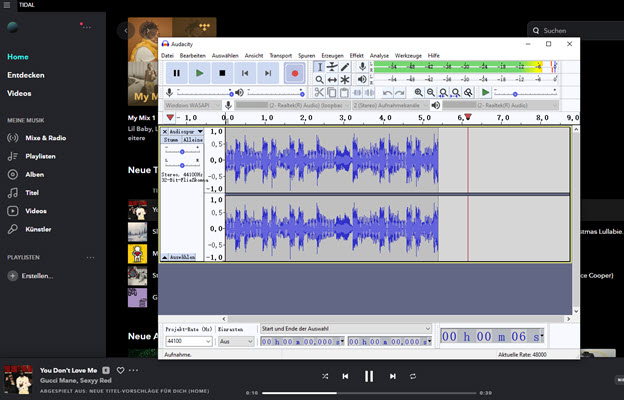Open the Analyse menu
Image resolution: width=624 pixels, height=400 pixels.
coord(379,56)
